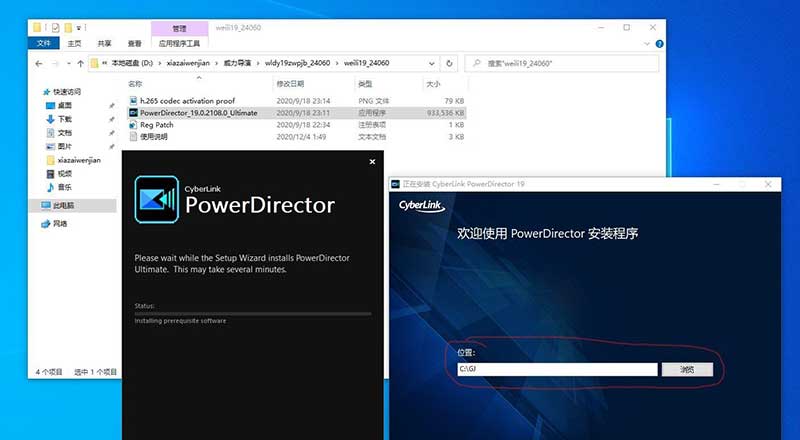The height and width of the screenshot is (440, 800).
Task: Click quick access toolbar properties icon
Action: point(55,28)
